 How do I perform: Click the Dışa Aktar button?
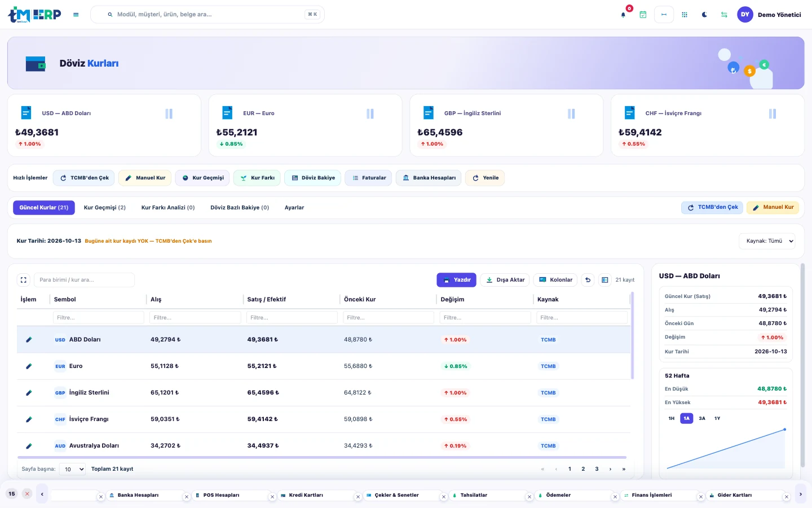pyautogui.click(x=505, y=280)
